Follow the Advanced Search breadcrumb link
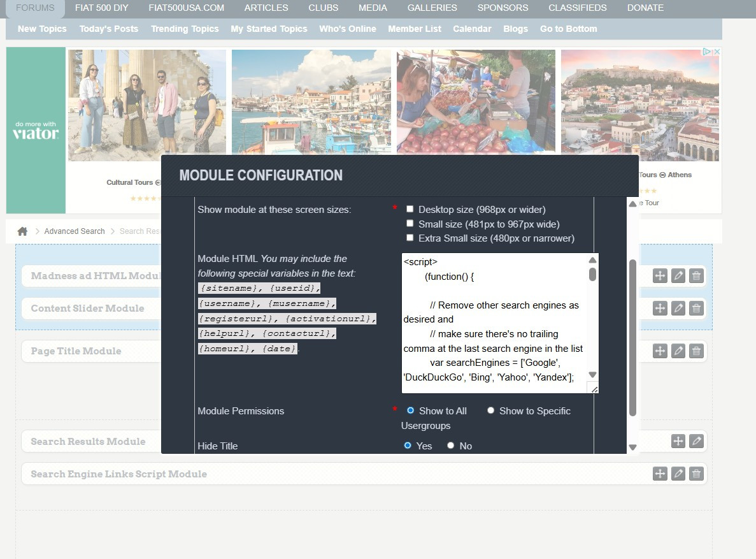Image resolution: width=756 pixels, height=559 pixels. click(x=75, y=231)
